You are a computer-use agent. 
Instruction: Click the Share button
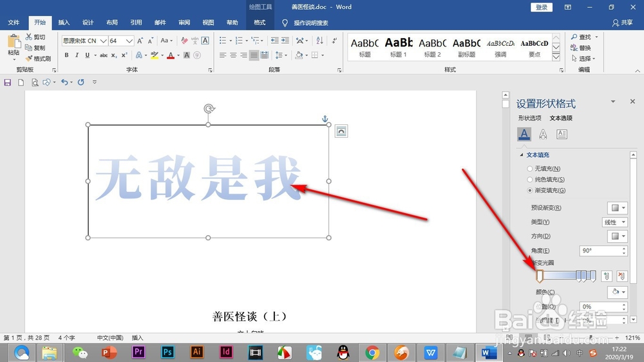click(622, 23)
